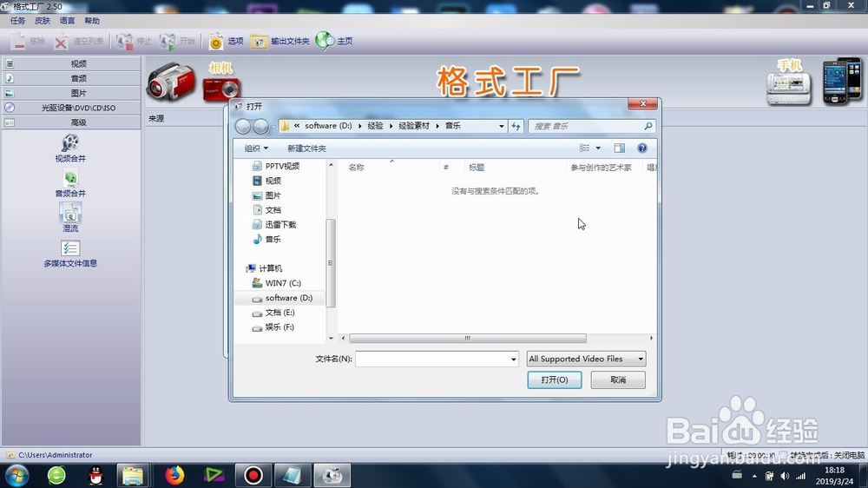Open Windows Start button

coord(16,475)
